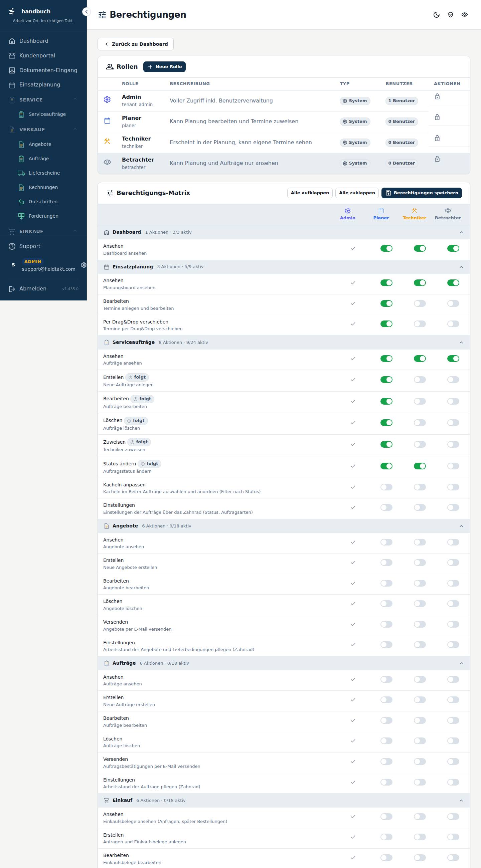This screenshot has height=868, width=481.
Task: Collapse the Einsatzplanung permissions section
Action: (461, 267)
